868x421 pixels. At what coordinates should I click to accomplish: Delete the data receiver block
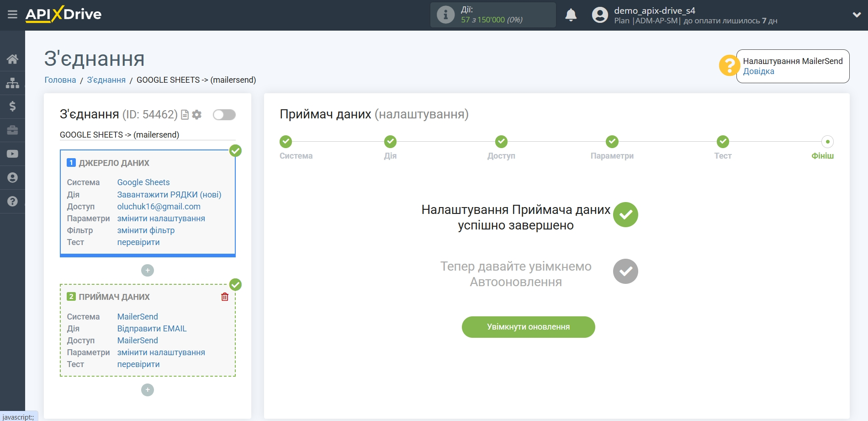coord(225,297)
